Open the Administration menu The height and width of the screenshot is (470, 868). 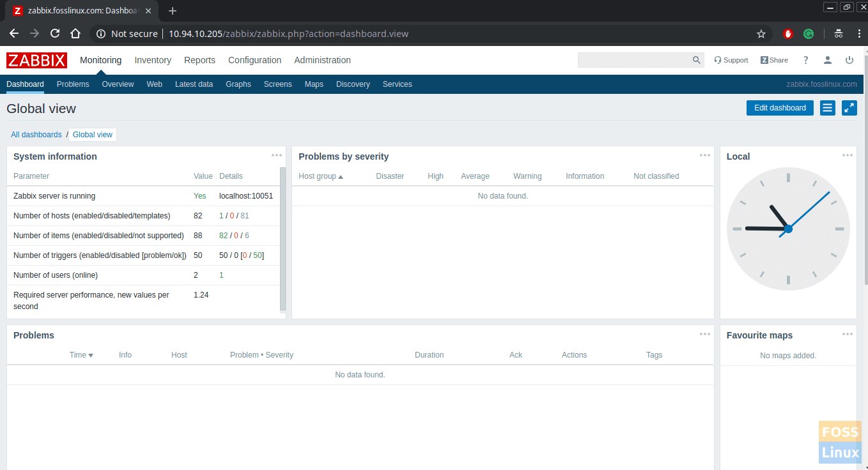click(322, 60)
